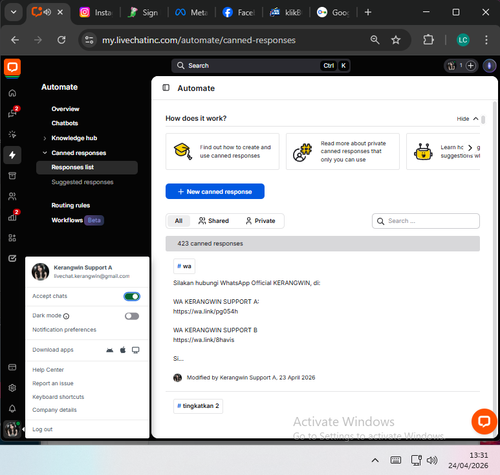Open the volume icon in system tray
This screenshot has width=500, height=475.
pyautogui.click(x=432, y=460)
